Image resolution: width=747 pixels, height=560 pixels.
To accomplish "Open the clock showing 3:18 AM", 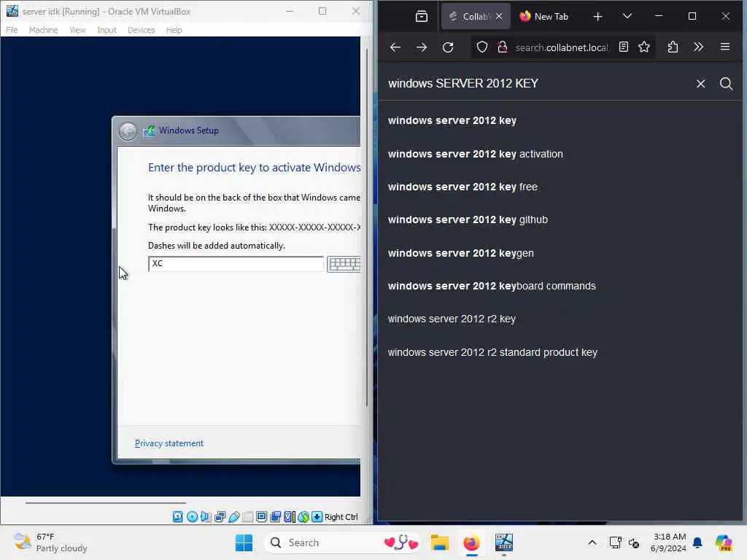I will point(669,542).
